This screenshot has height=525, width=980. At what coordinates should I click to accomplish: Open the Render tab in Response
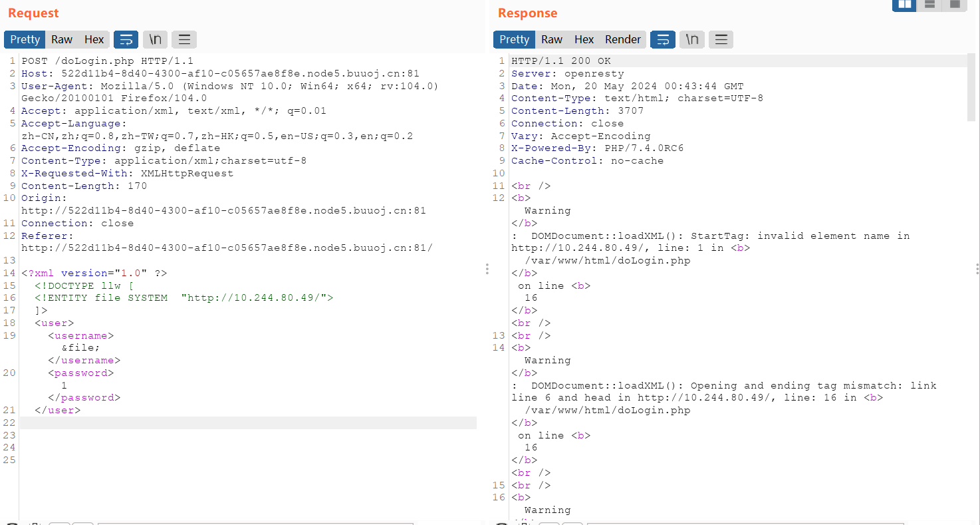pyautogui.click(x=623, y=39)
